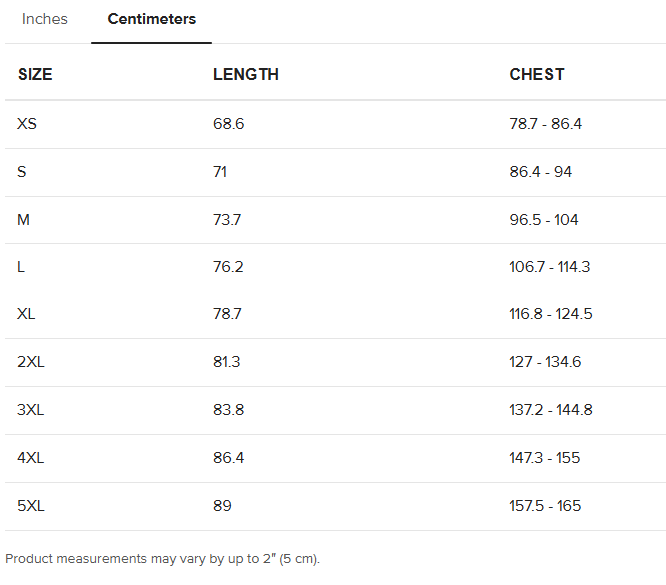Select chest range 96.5 - 104
666x585 pixels.
click(x=544, y=220)
